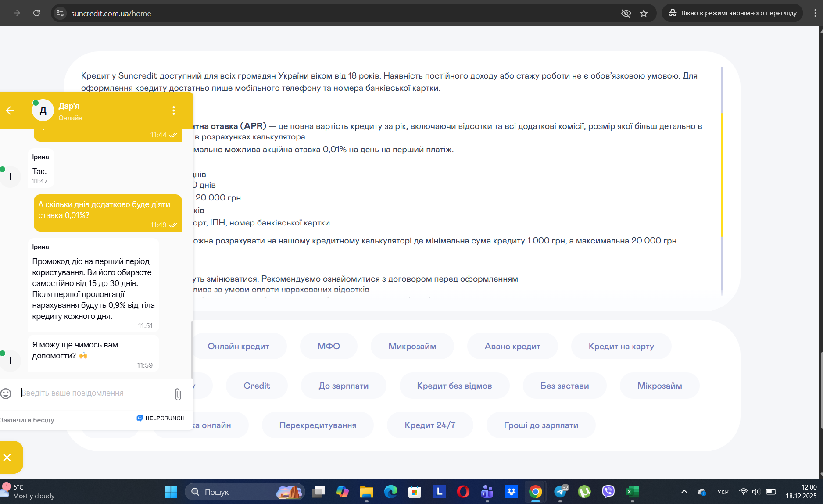Click the Credit tag
The height and width of the screenshot is (504, 823).
[x=257, y=386]
